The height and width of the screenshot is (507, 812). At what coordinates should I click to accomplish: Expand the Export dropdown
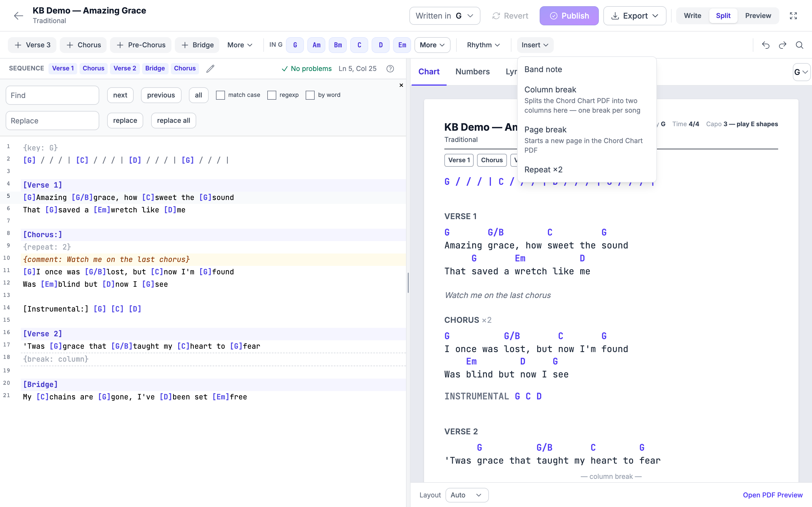(x=634, y=16)
